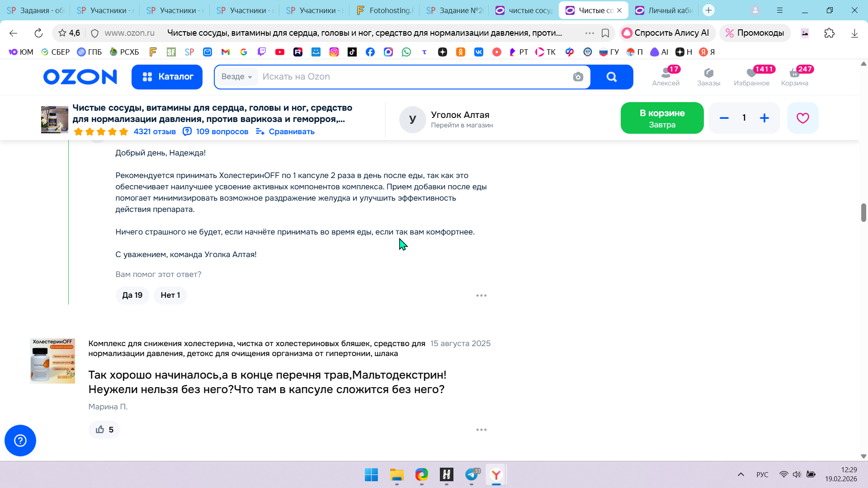Click the ХолестеринOFF product thumbnail
Viewport: 868px width, 488px height.
pyautogui.click(x=52, y=361)
